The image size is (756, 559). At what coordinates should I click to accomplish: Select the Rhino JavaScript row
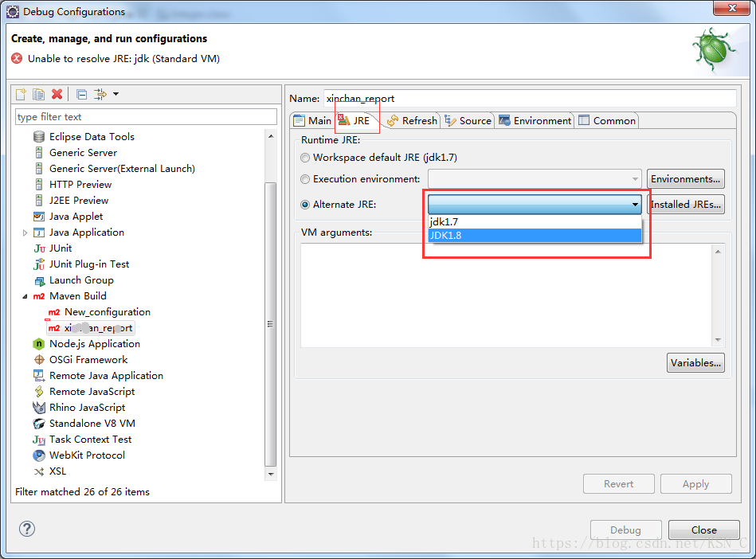[x=79, y=408]
